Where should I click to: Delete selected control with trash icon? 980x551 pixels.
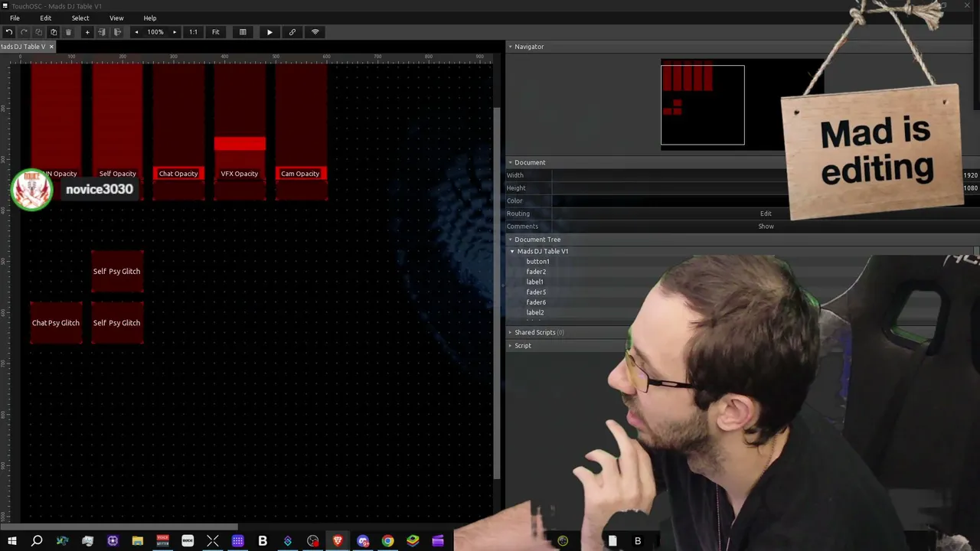(68, 32)
